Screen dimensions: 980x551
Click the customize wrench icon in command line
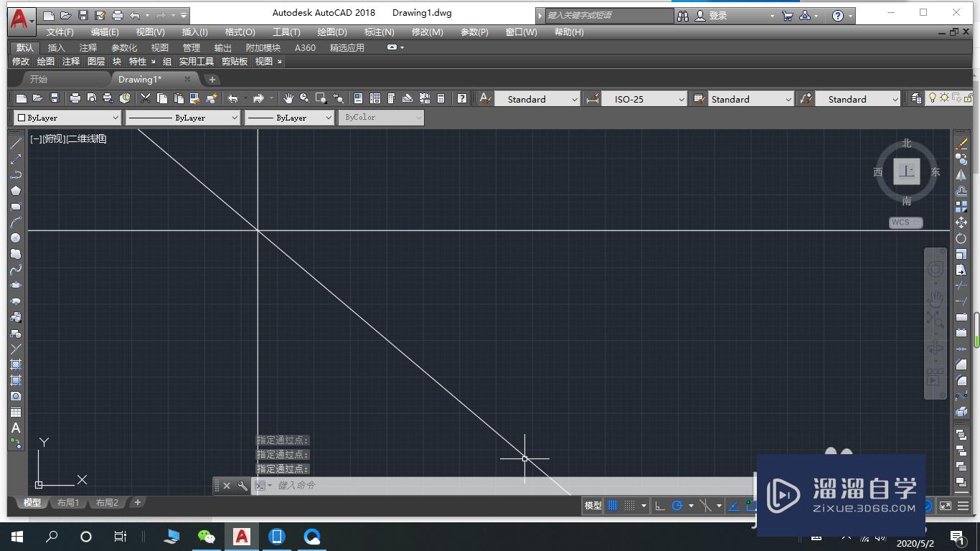point(242,486)
